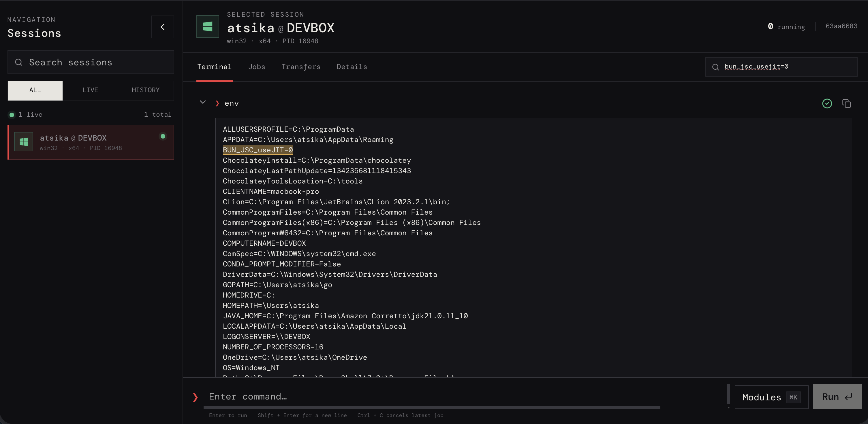Click the NUMBER_OF_PROCESSORS=16 line
The image size is (868, 424).
[273, 347]
